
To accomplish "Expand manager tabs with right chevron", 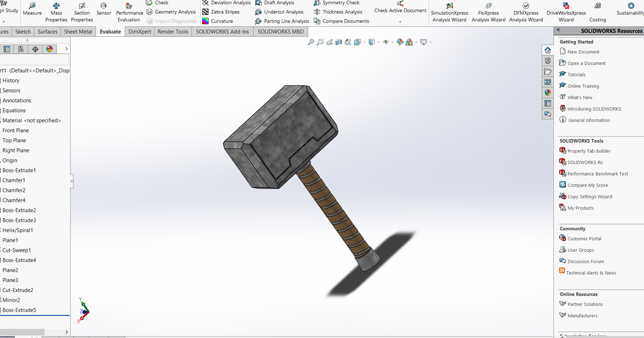I will [x=66, y=49].
